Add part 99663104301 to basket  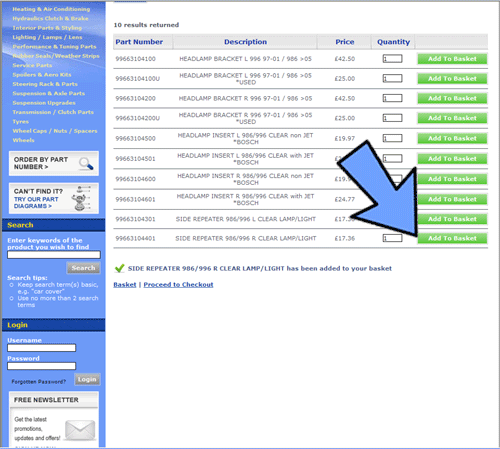tap(452, 219)
